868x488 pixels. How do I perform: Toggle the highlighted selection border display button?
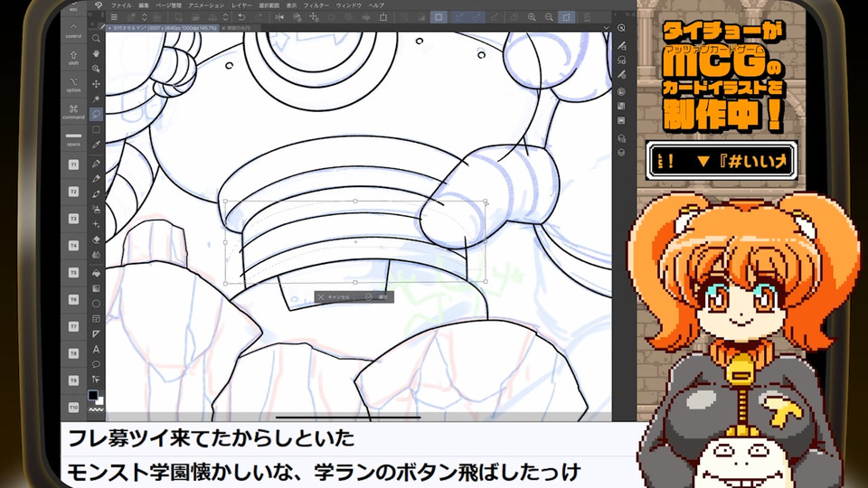click(x=439, y=17)
